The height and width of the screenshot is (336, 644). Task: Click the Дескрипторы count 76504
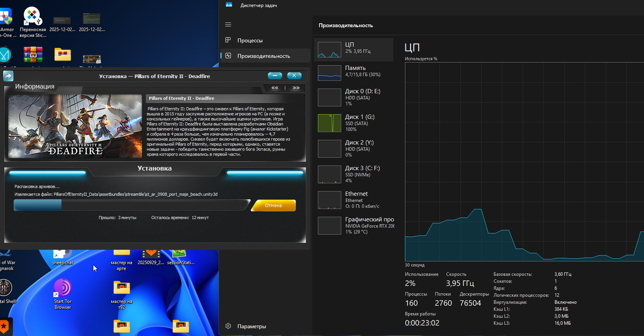[470, 303]
